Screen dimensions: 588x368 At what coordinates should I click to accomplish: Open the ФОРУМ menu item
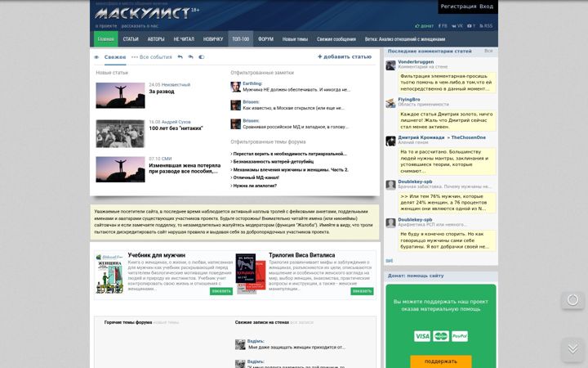pyautogui.click(x=265, y=39)
